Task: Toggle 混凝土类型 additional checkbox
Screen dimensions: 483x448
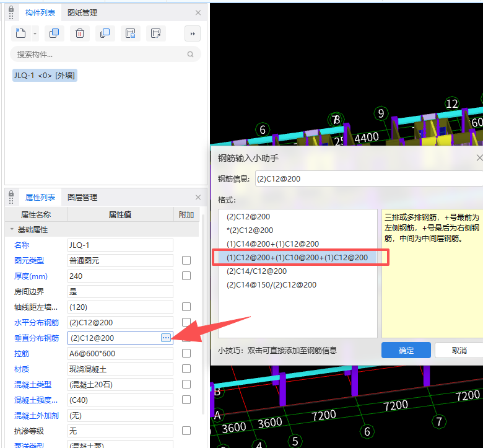Action: [186, 384]
